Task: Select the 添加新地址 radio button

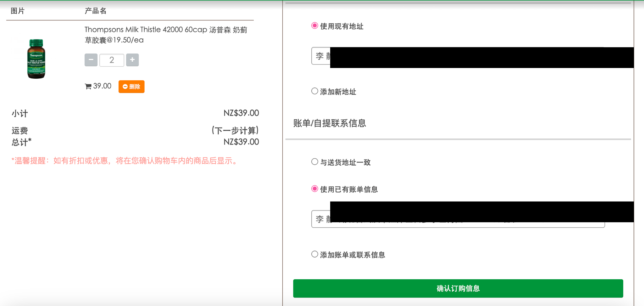Action: [x=315, y=91]
